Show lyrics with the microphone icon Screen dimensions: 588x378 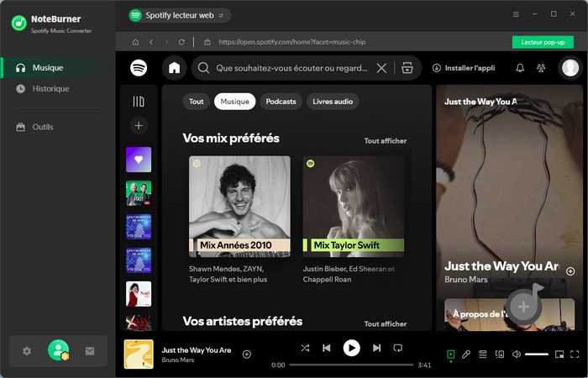pyautogui.click(x=466, y=354)
